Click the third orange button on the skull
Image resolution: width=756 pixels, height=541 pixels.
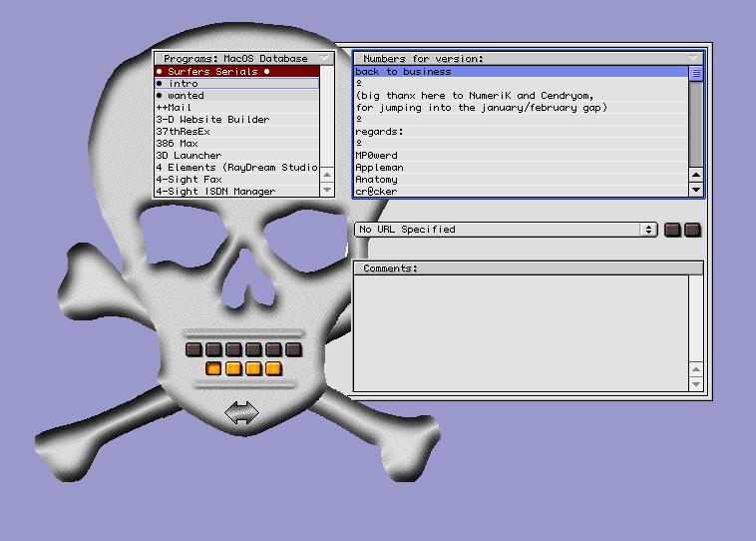tap(253, 368)
